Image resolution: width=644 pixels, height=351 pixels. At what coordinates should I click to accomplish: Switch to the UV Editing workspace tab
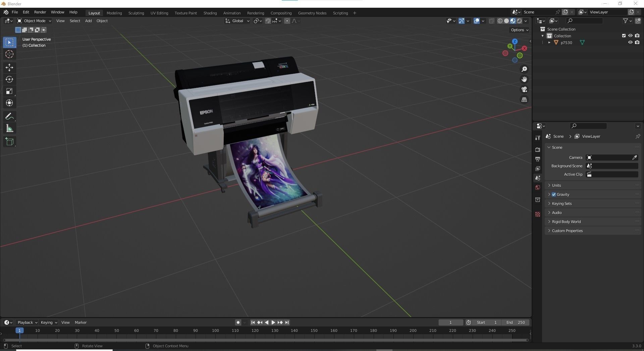point(159,13)
